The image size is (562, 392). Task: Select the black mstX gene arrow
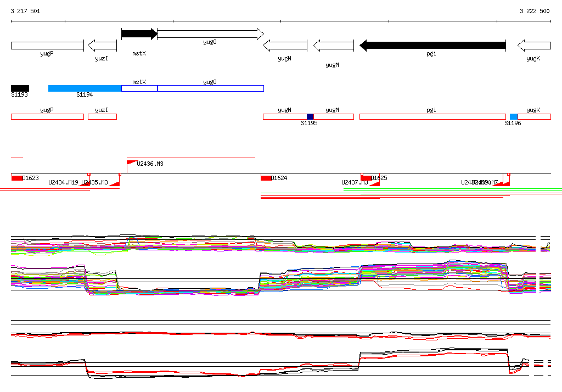tap(139, 34)
